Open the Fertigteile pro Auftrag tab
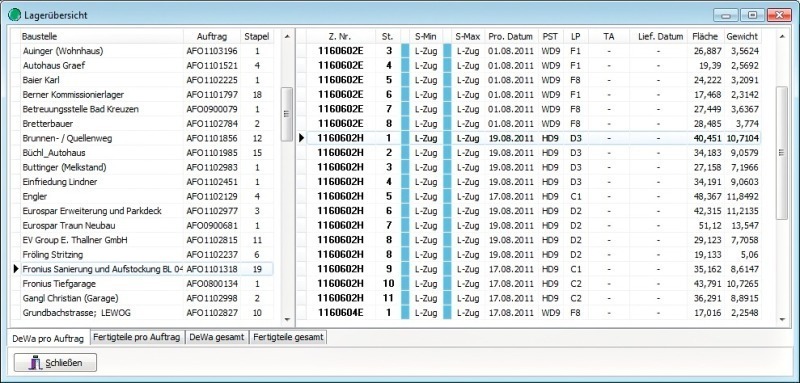 coord(137,337)
